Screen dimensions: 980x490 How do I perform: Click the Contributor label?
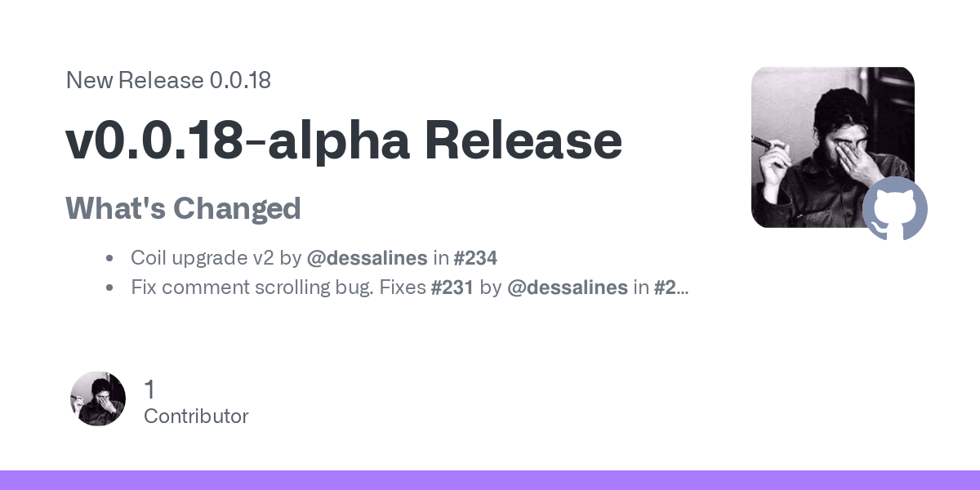(x=196, y=416)
